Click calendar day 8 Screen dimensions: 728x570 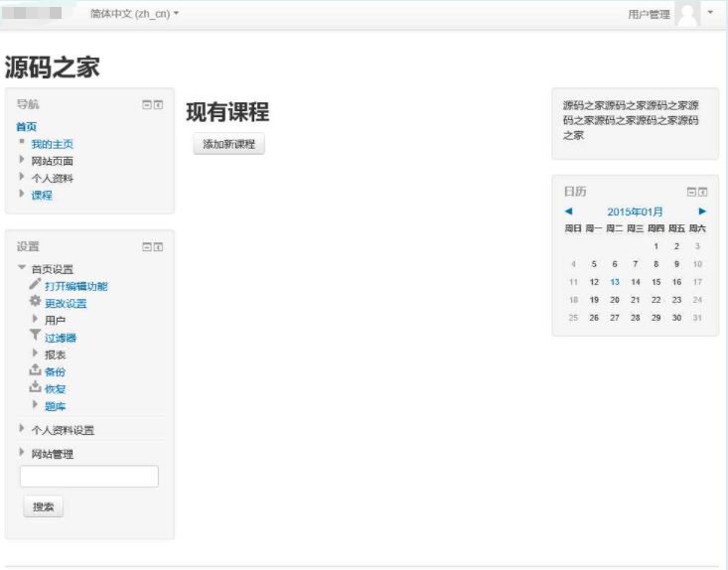click(655, 264)
